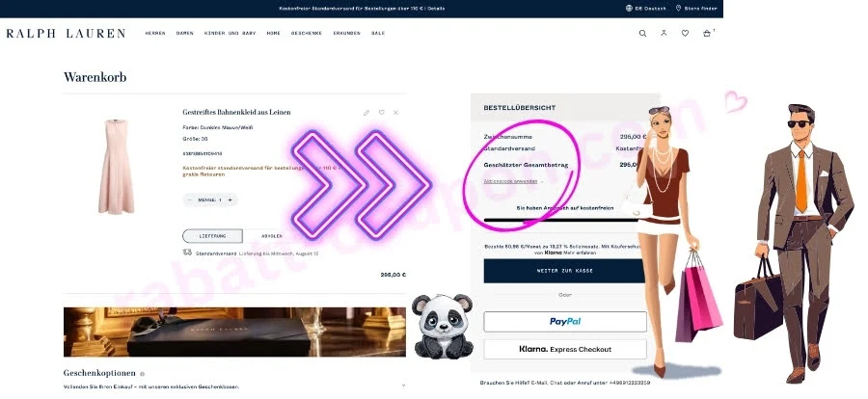Open the account profile icon
This screenshot has width=868, height=399.
(x=664, y=33)
